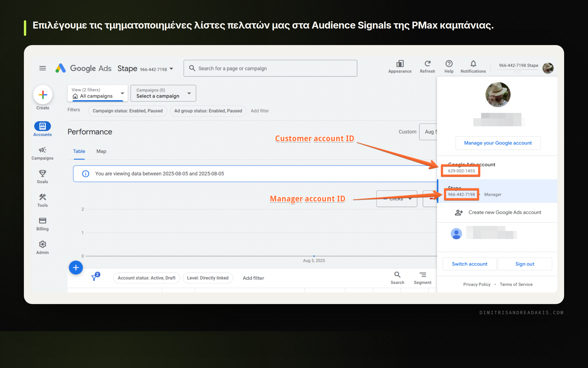This screenshot has height=368, width=588.
Task: Select Google Ads account 629-002-1455
Action: [497, 168]
